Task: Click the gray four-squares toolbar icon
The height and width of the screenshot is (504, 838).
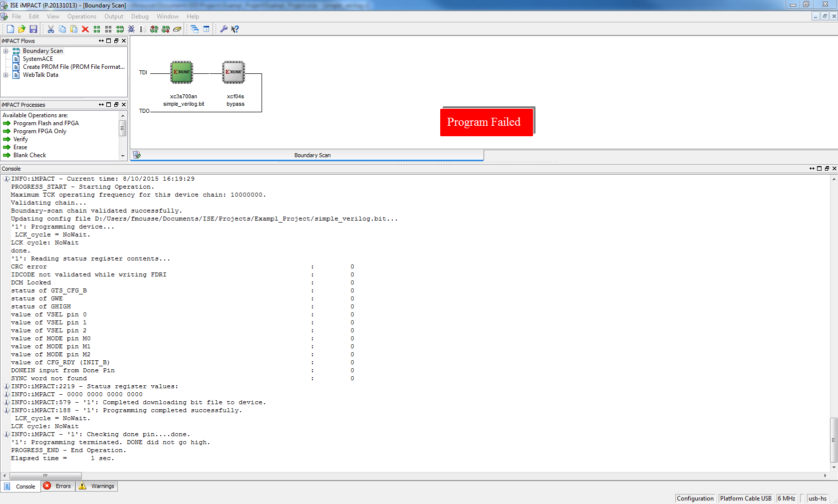Action: coord(108,29)
